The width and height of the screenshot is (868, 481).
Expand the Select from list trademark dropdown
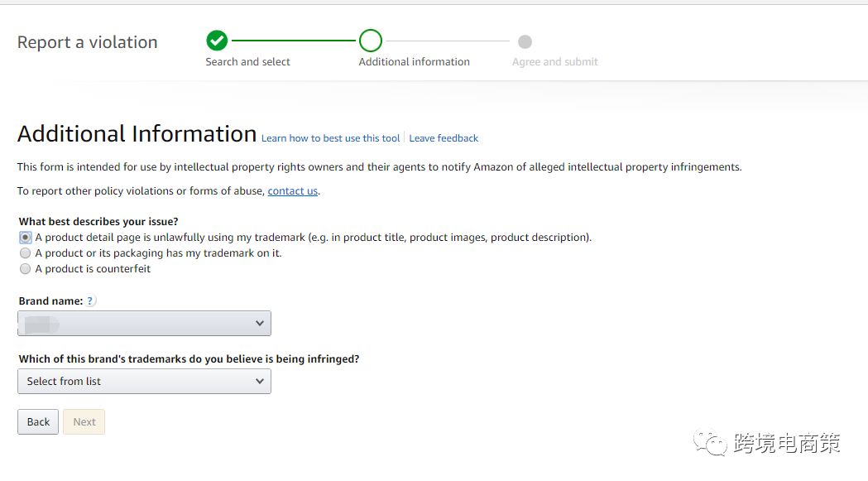[x=144, y=381]
